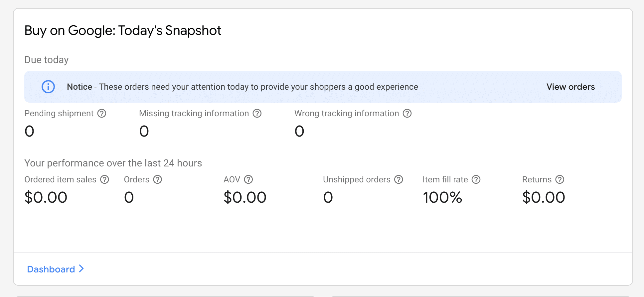Click the Pending shipment label

(x=59, y=114)
